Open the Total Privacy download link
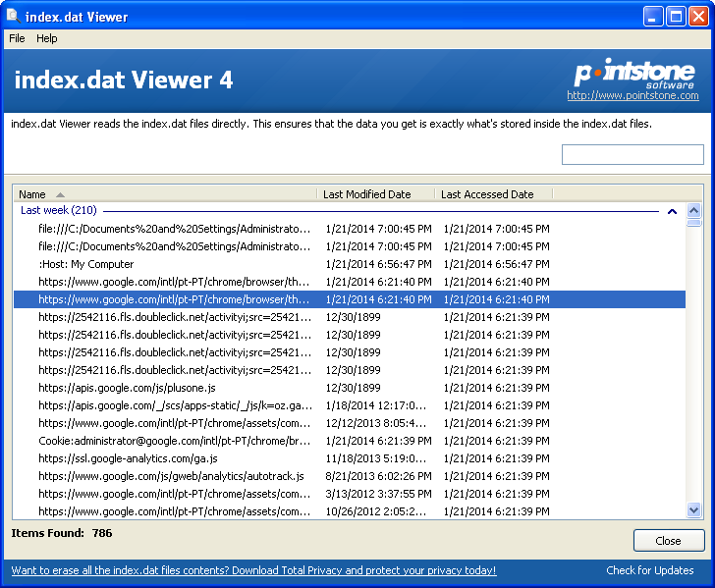 click(x=253, y=570)
